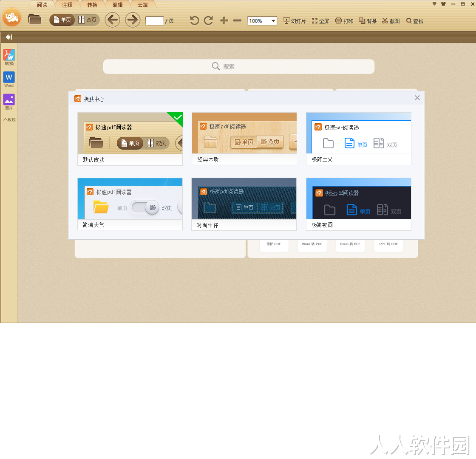Open the PDF 转换 sidebar tool

(9, 57)
